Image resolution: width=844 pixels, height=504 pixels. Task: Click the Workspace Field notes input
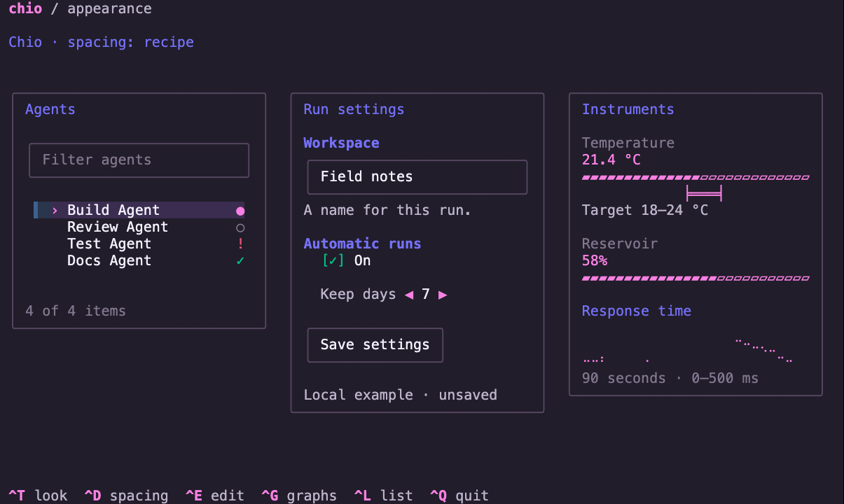(x=417, y=177)
